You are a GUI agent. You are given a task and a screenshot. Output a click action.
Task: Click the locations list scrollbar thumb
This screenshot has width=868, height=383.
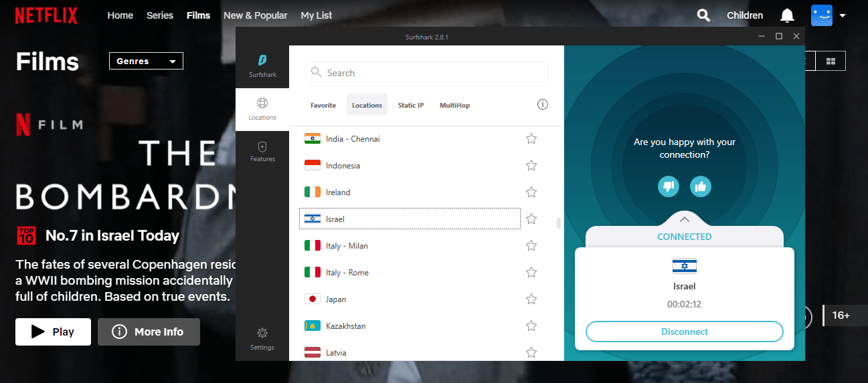pos(559,223)
